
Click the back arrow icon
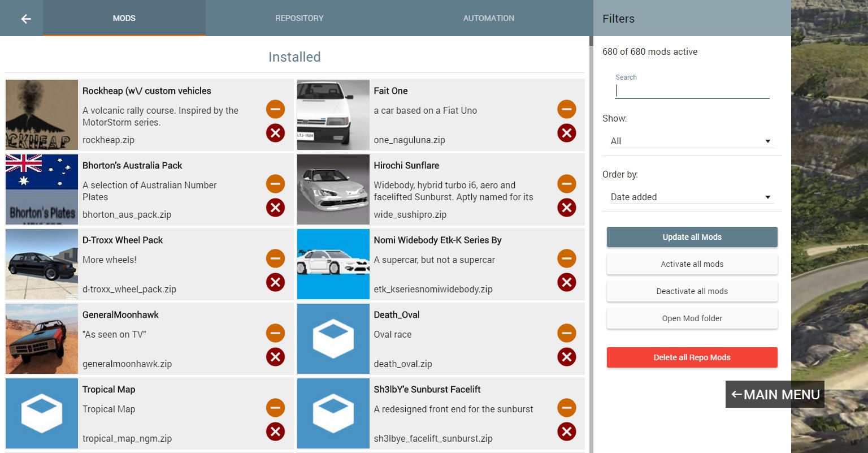25,19
